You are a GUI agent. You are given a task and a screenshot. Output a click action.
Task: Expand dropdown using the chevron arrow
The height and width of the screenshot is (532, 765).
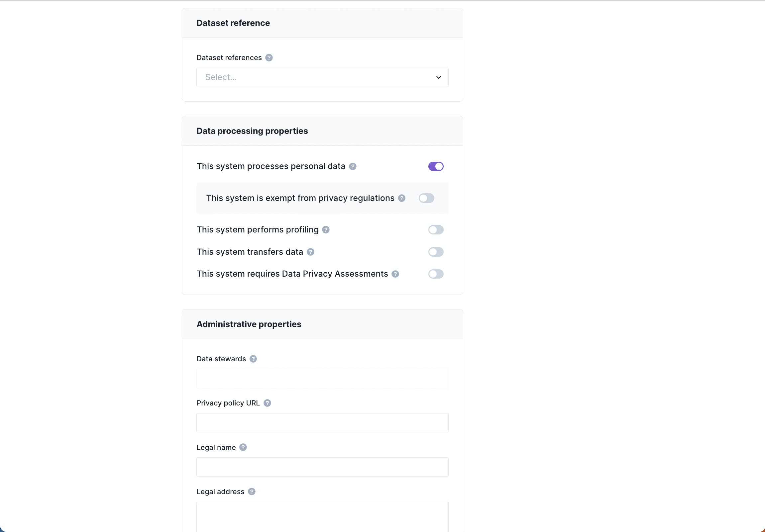[x=438, y=78]
